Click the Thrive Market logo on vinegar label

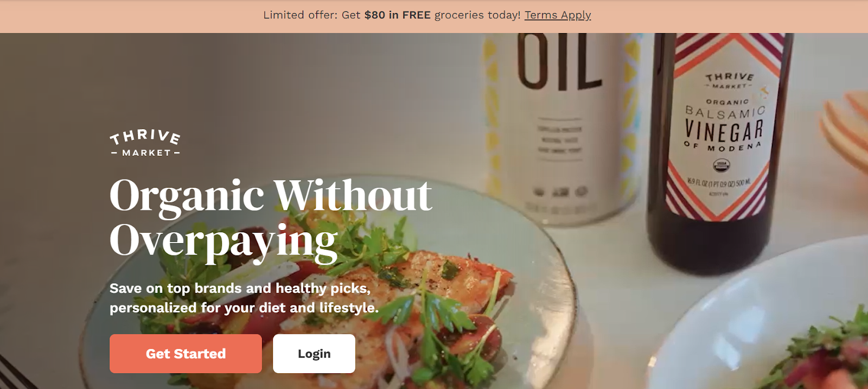(730, 80)
